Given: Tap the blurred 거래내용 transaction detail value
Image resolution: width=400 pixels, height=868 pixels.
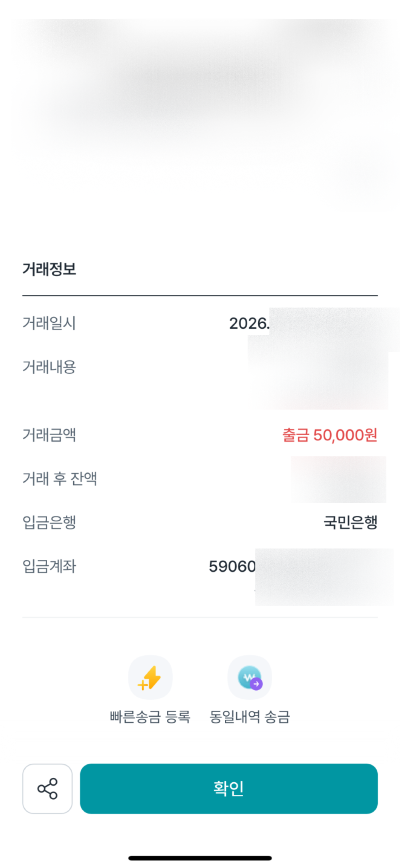Looking at the screenshot, I should (x=318, y=372).
